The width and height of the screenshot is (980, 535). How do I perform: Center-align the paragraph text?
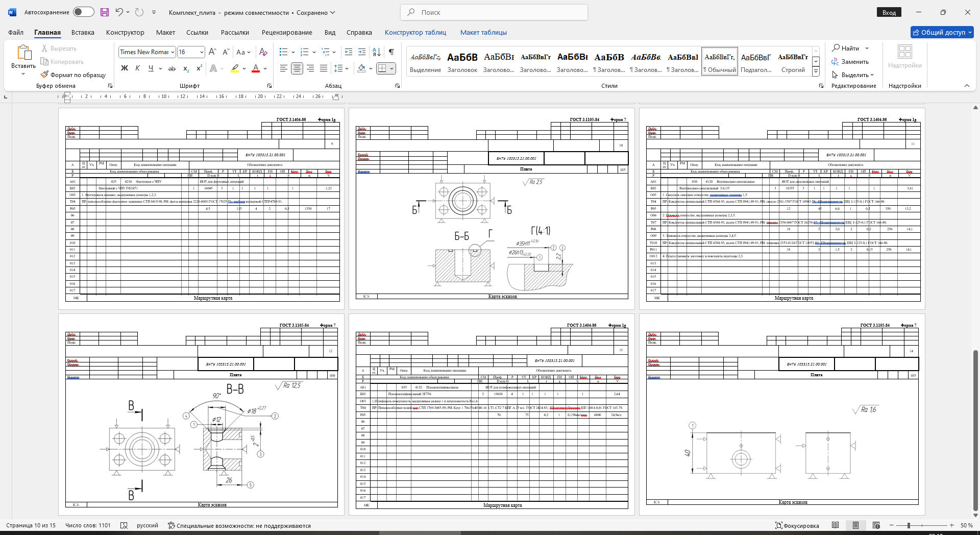tap(297, 68)
